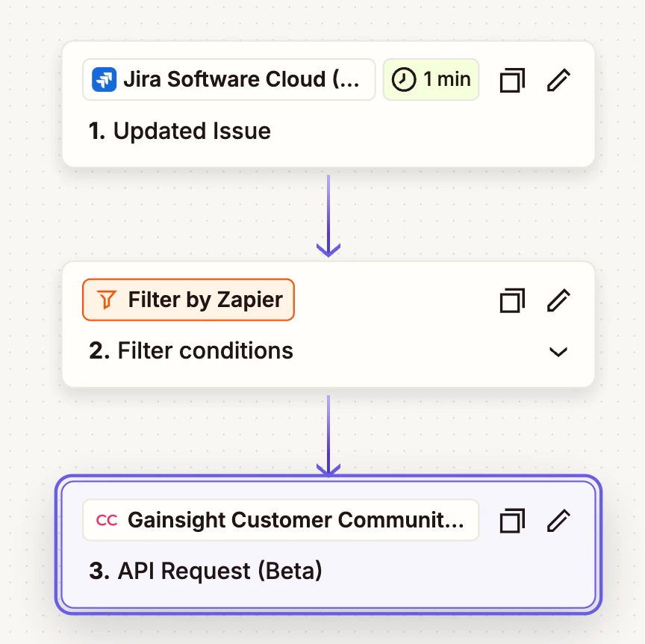Click the 1 min polling badge
This screenshot has width=645, height=644.
tap(431, 79)
